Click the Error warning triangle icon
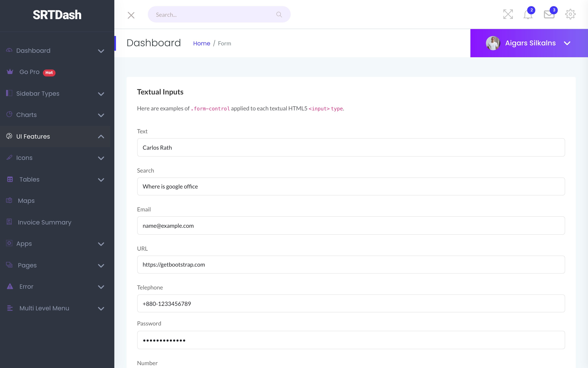The width and height of the screenshot is (588, 368). [x=10, y=286]
